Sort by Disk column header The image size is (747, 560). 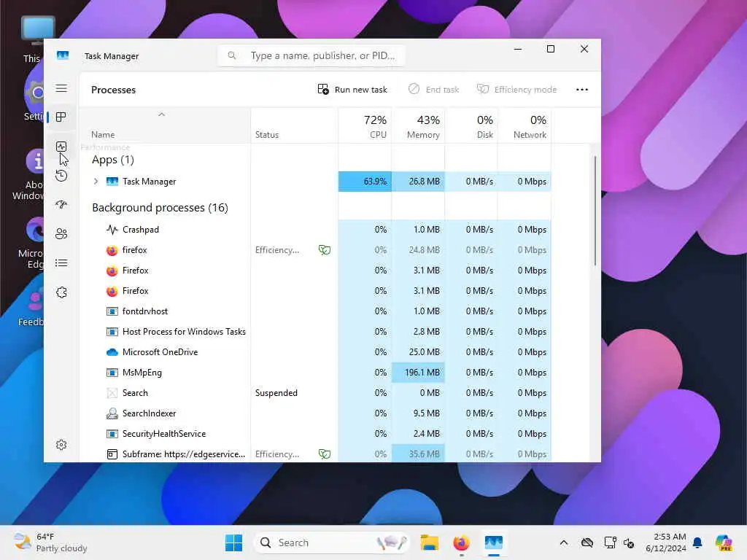pyautogui.click(x=471, y=126)
